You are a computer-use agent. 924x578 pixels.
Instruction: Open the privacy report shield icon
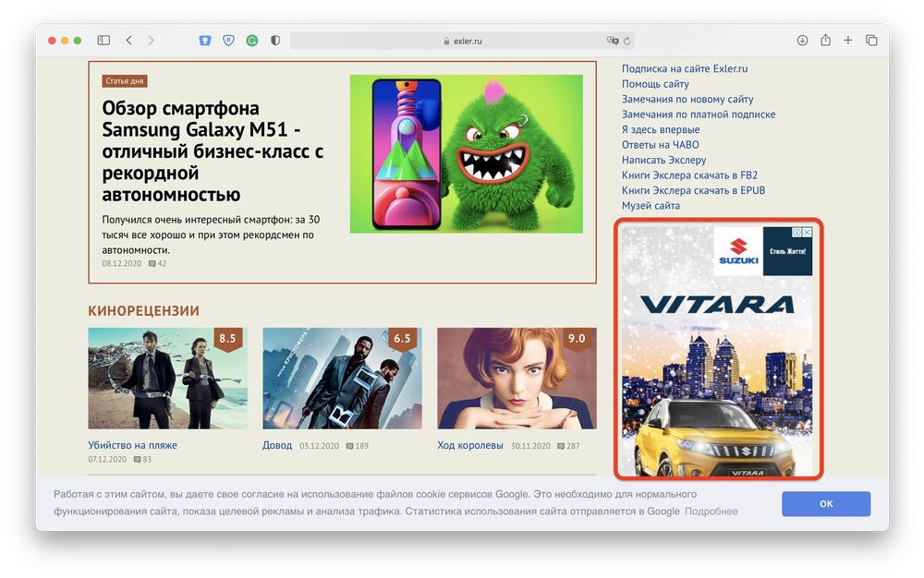pyautogui.click(x=275, y=41)
